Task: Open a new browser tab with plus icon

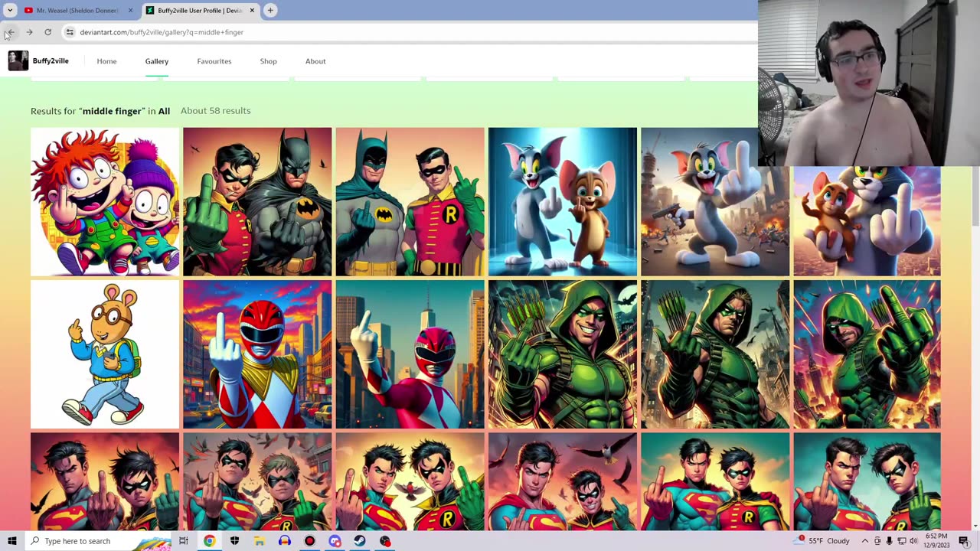Action: click(x=270, y=10)
